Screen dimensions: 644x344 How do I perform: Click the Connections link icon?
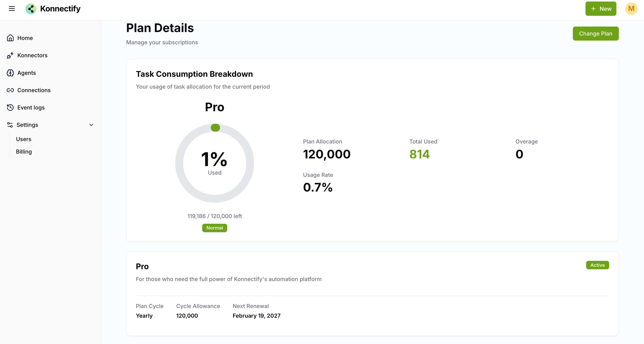tap(10, 90)
